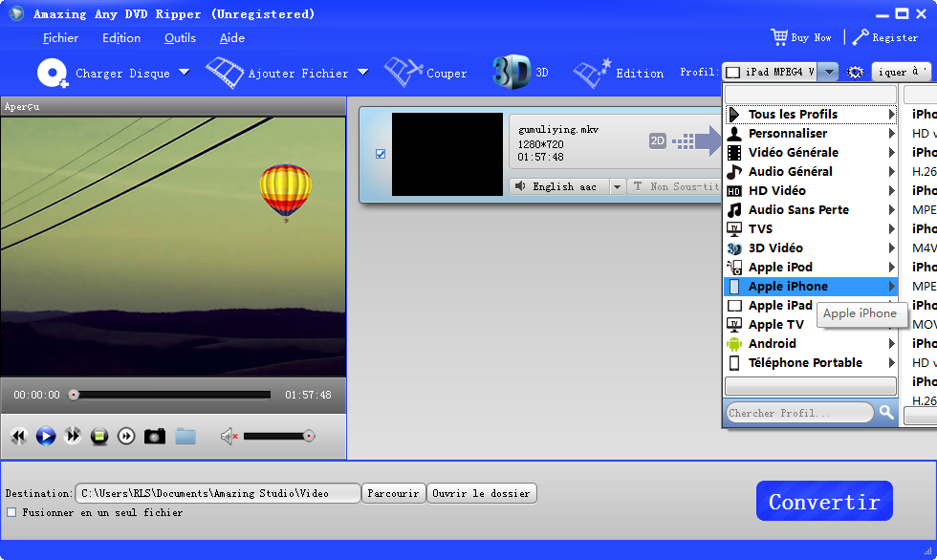Open the Edition effects tool
Screen dimensions: 937x560
tap(618, 73)
